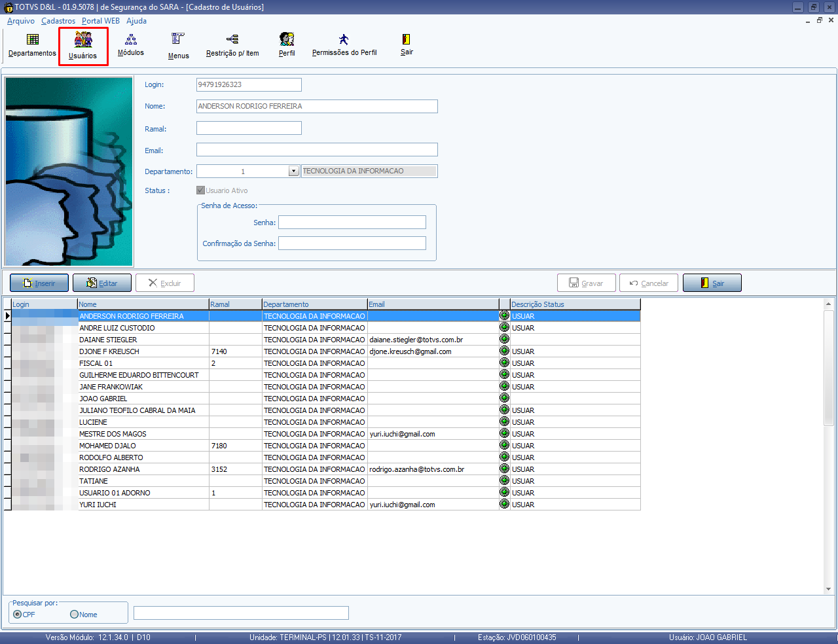The height and width of the screenshot is (644, 838).
Task: Click the Email input field
Action: tap(317, 149)
